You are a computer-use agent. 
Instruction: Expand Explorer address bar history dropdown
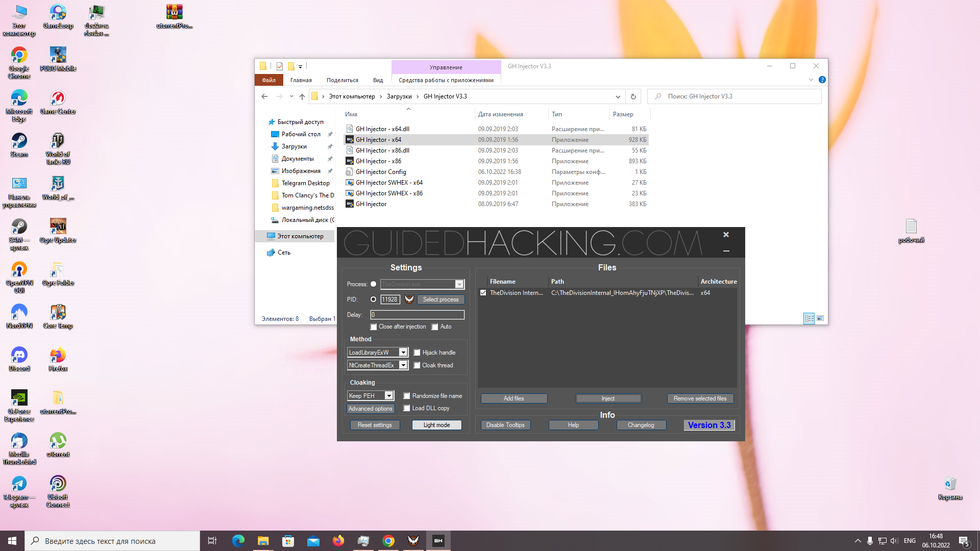[618, 96]
